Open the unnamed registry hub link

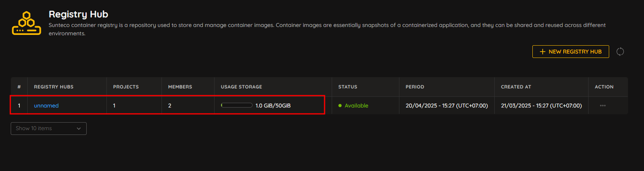[46, 106]
